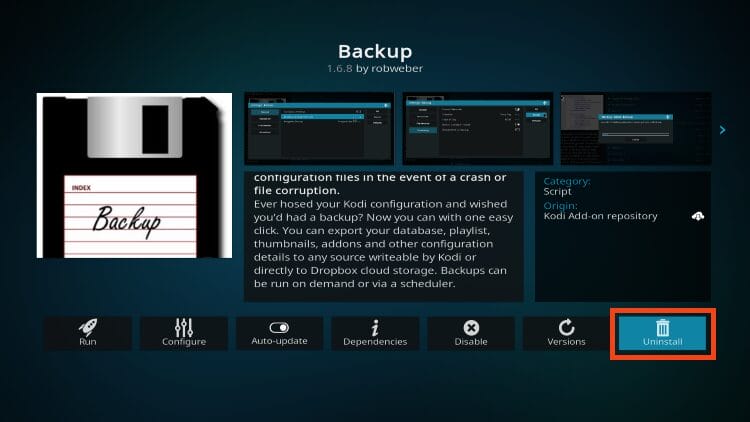Click the Backup floppy disk add-on image
Screen dimensions: 750x422
(134, 176)
